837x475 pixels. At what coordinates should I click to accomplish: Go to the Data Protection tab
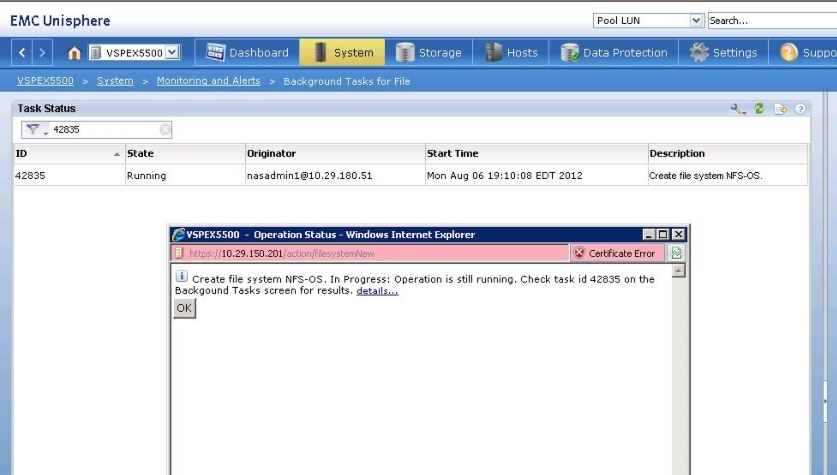pyautogui.click(x=614, y=52)
